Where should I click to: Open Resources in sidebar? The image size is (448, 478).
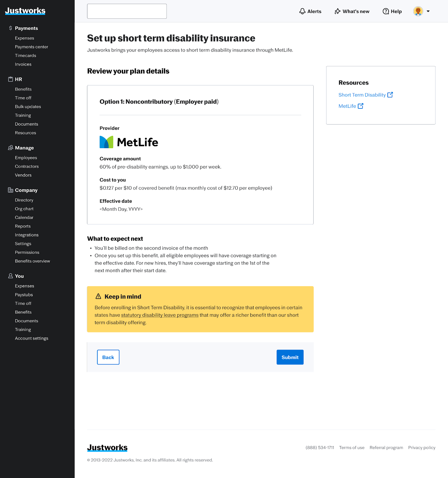(x=25, y=132)
